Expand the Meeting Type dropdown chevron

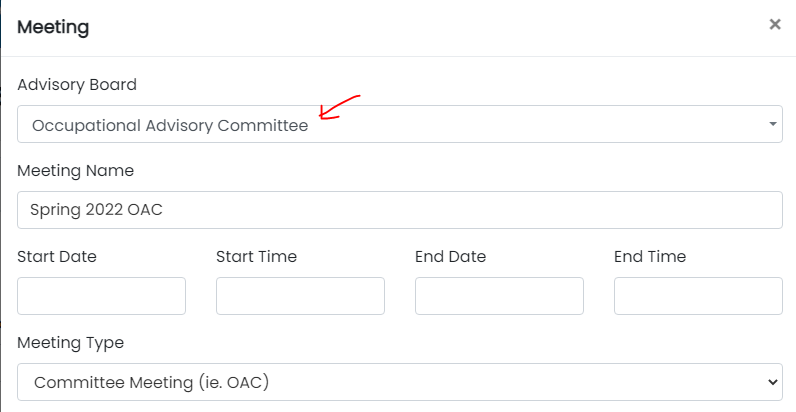coord(771,382)
